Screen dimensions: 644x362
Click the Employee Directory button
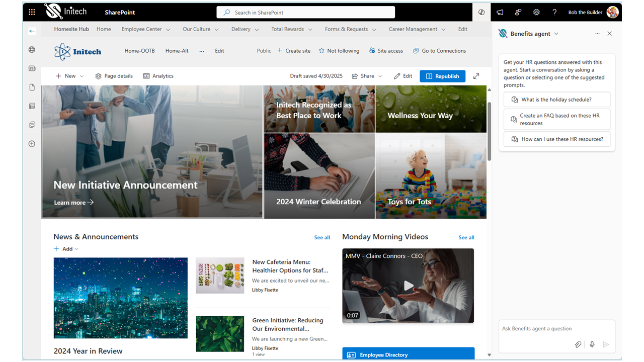click(x=408, y=354)
